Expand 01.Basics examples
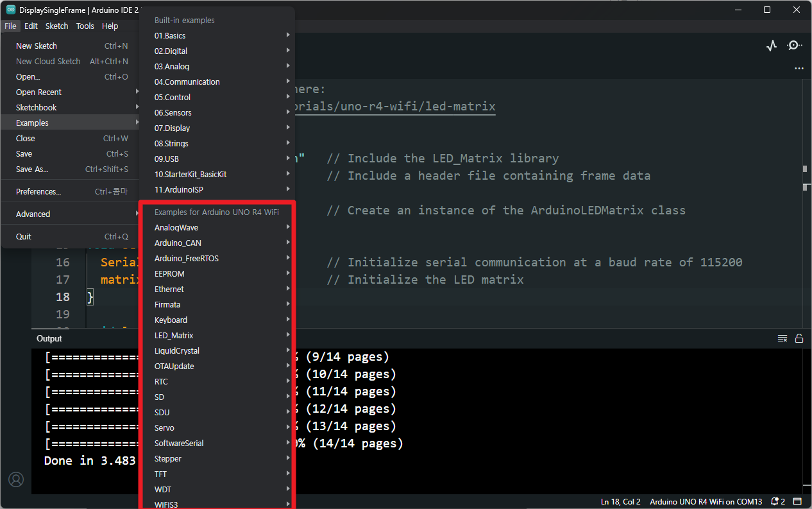Image resolution: width=812 pixels, height=509 pixels. 217,36
